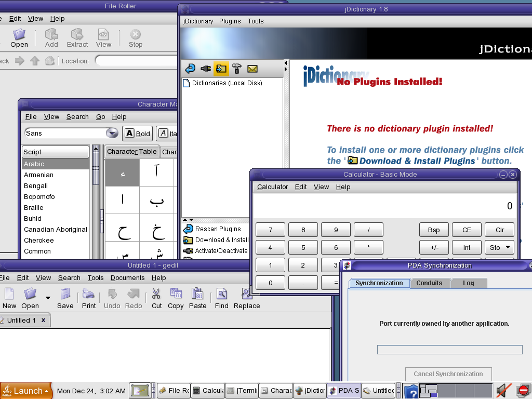Open the Go menu in Character Map

click(100, 117)
